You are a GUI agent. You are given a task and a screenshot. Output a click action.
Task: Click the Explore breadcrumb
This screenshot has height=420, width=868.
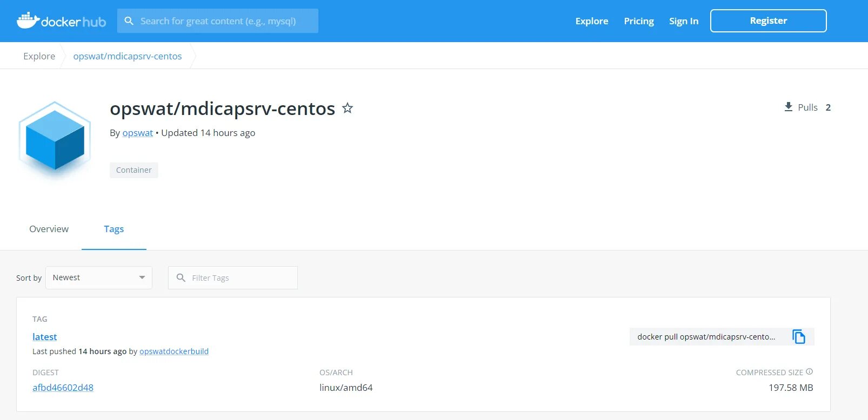39,56
